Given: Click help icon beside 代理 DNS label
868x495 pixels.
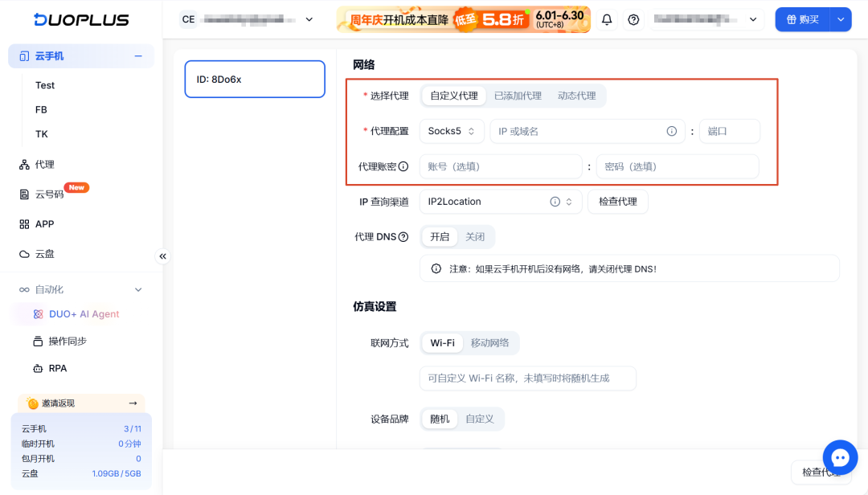Looking at the screenshot, I should pos(403,237).
